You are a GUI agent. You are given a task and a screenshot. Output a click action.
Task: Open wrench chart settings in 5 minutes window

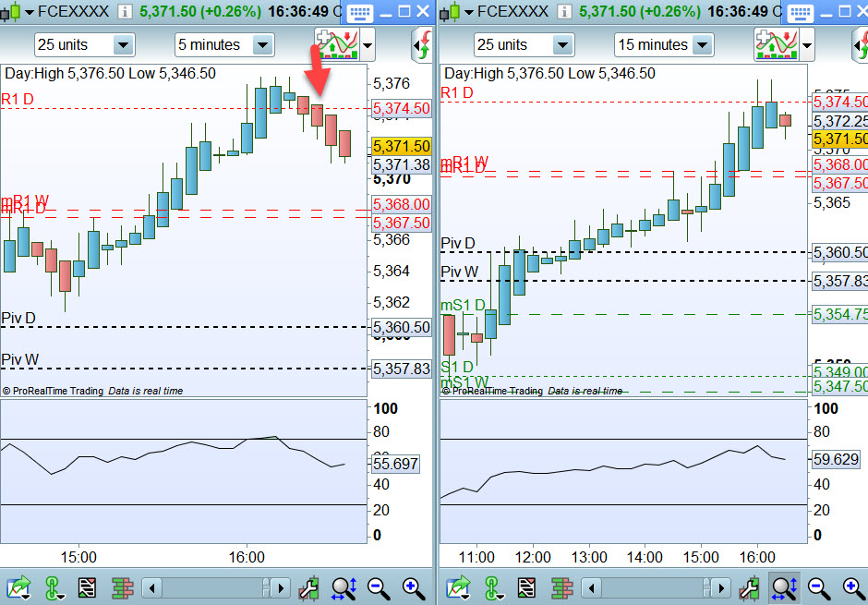click(x=308, y=587)
